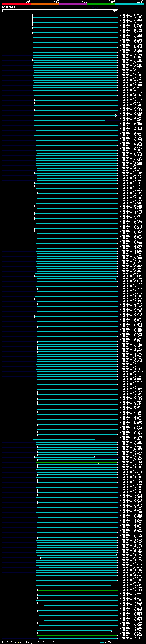
Task: Click label UniRef100_A7TKU4
Action: (x=131, y=512)
